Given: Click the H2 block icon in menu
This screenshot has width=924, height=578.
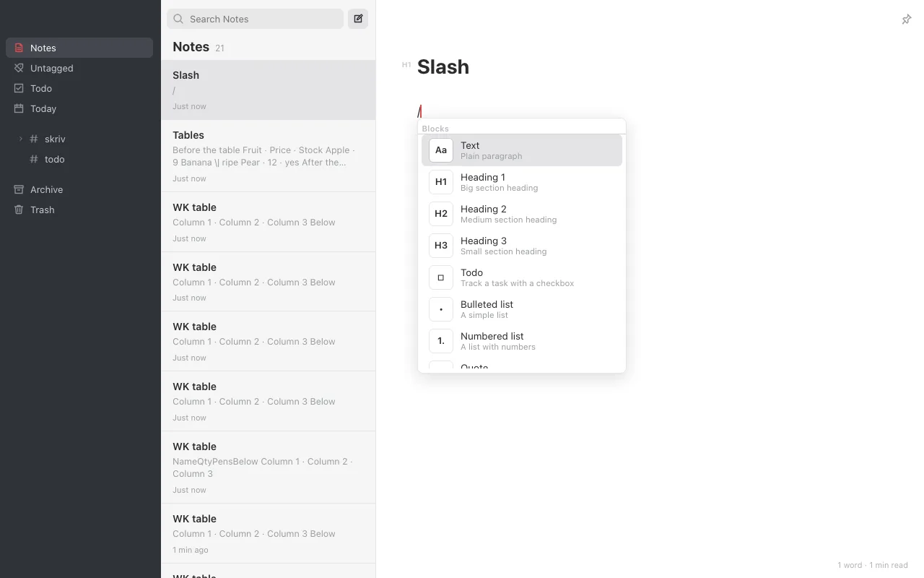Looking at the screenshot, I should (441, 214).
